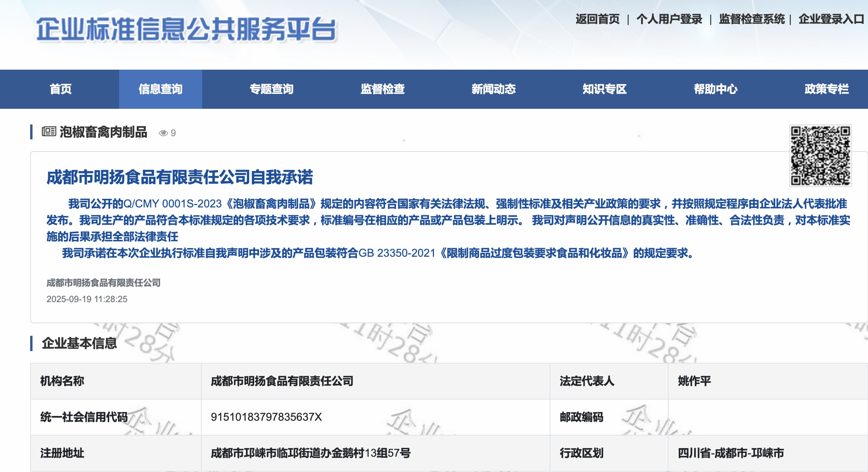The image size is (868, 472).
Task: Click the 企业标准信息公共服务平台 logo
Action: pos(186,29)
